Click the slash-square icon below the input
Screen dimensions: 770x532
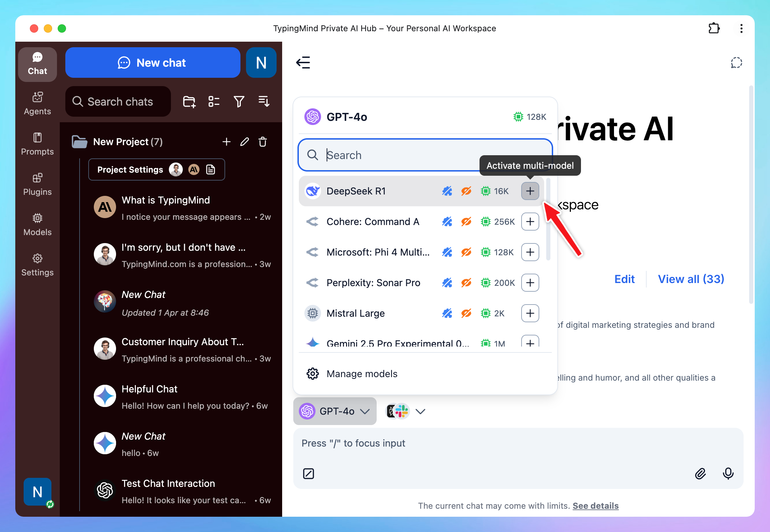309,474
